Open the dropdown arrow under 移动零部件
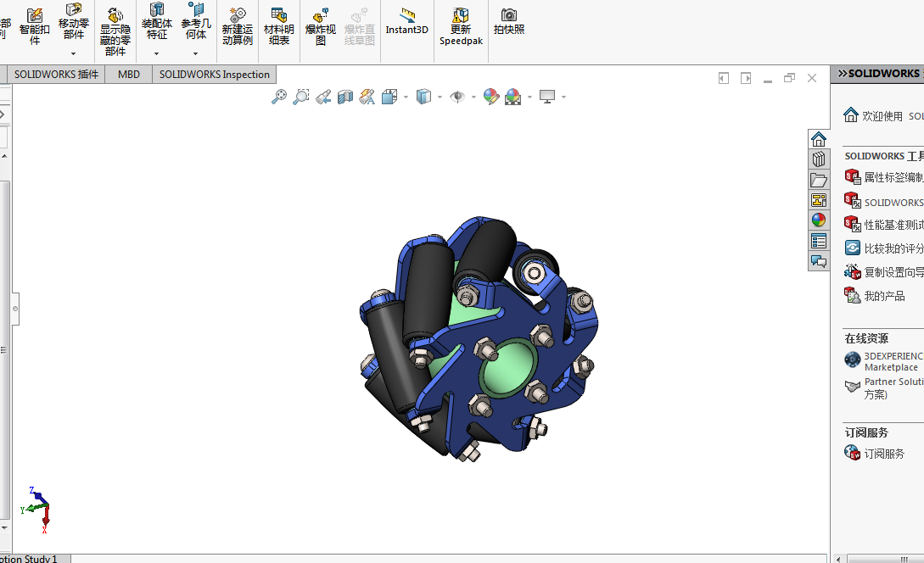The height and width of the screenshot is (563, 924). 74,53
